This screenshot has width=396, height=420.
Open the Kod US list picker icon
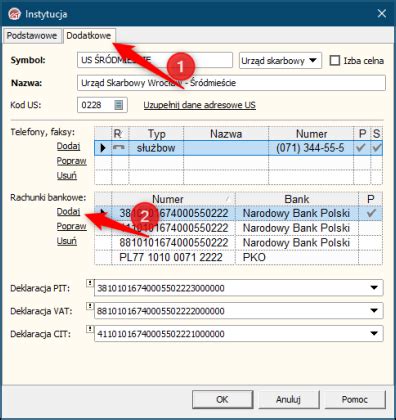pos(119,105)
